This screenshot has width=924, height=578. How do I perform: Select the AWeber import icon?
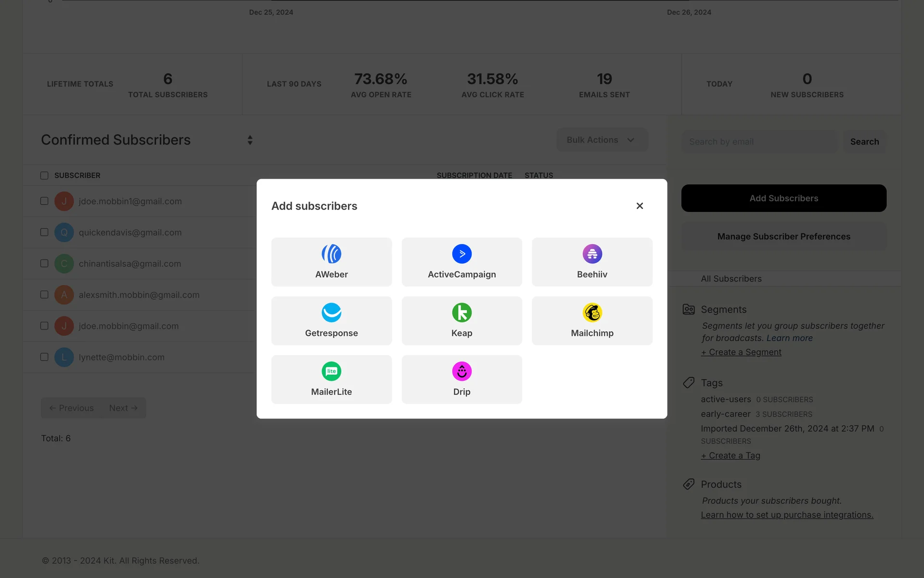[x=331, y=254]
